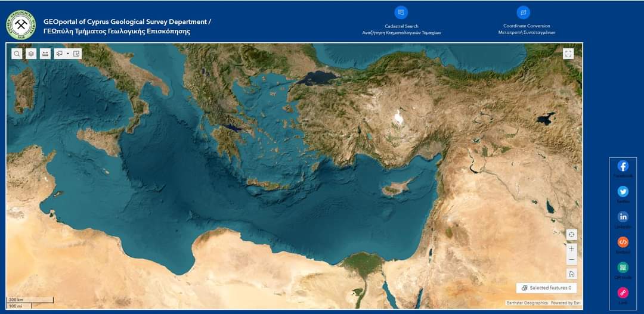The width and height of the screenshot is (644, 314).
Task: Click on Cyprus island on the map
Action: [396, 188]
